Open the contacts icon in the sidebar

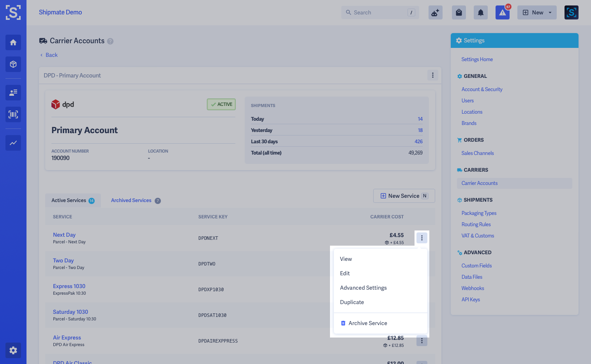13,93
